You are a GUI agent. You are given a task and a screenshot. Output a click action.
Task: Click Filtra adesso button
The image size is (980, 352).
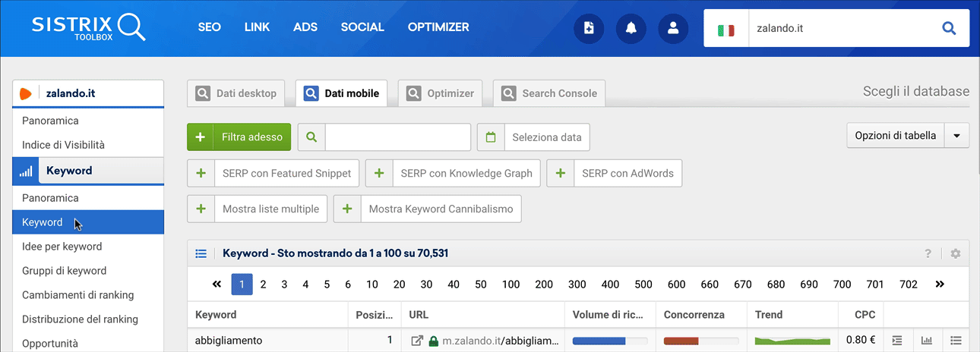pyautogui.click(x=239, y=137)
